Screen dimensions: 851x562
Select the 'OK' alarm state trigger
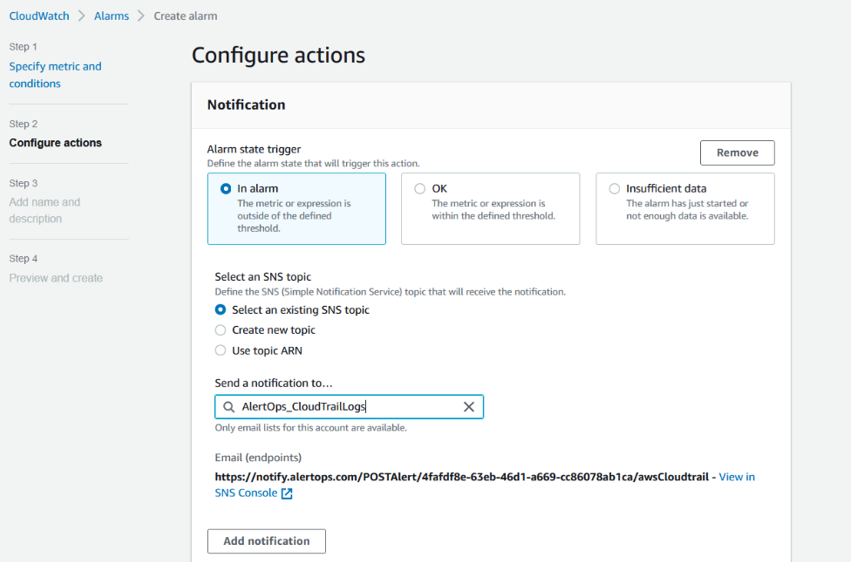[x=420, y=189]
